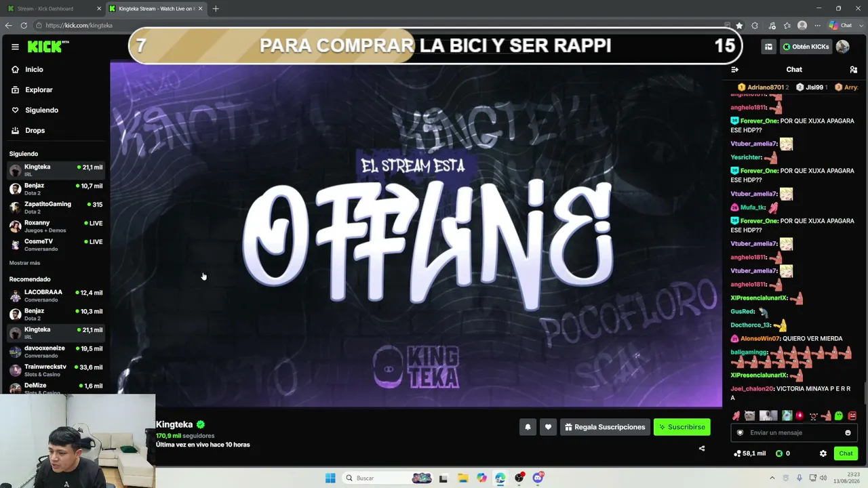The height and width of the screenshot is (488, 868).
Task: Open ZapatitoGaming channel in sidebar
Action: pos(56,207)
